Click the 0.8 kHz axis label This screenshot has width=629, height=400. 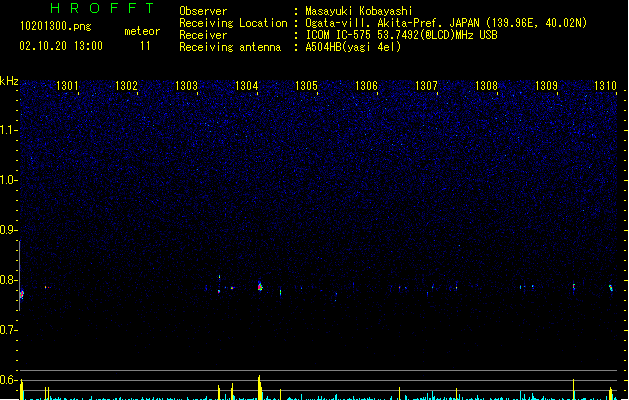(x=8, y=280)
